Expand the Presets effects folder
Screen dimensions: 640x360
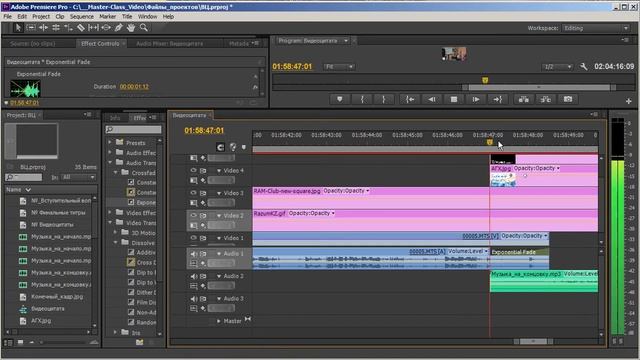(x=110, y=142)
